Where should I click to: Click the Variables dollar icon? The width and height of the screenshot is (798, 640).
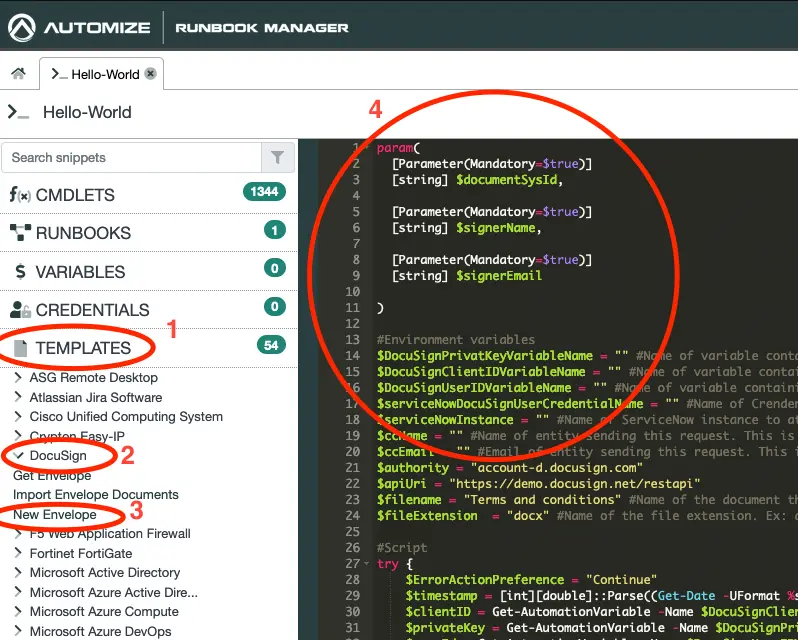click(19, 272)
